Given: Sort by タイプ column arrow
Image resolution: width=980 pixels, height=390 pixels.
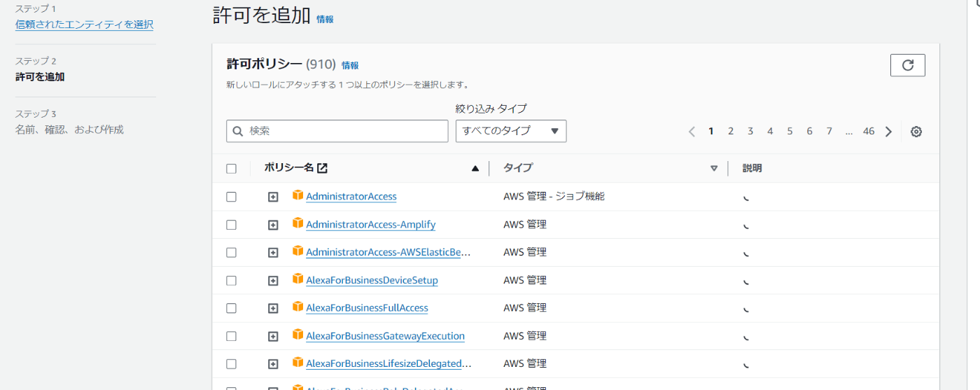Looking at the screenshot, I should click(714, 168).
